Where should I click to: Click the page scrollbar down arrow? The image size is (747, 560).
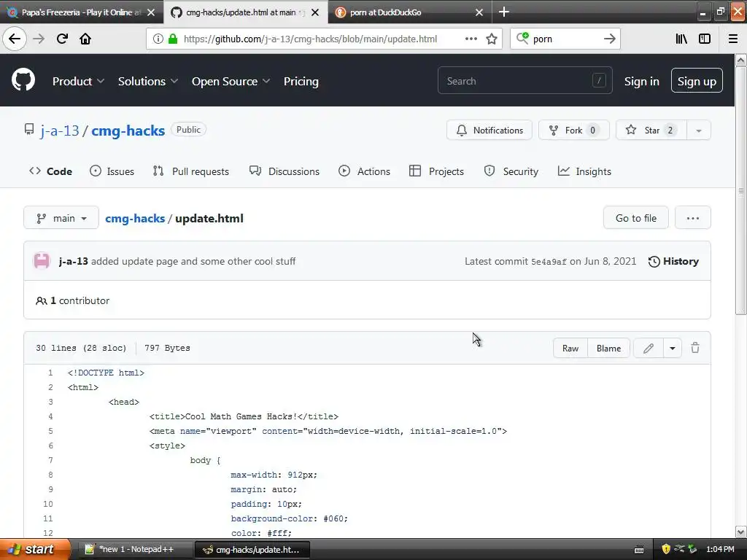tap(741, 532)
